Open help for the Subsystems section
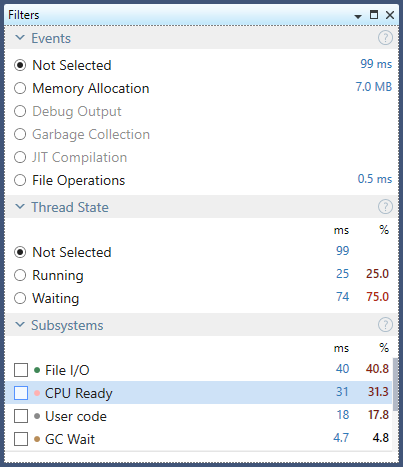Screen dimensions: 403x467 [385, 325]
